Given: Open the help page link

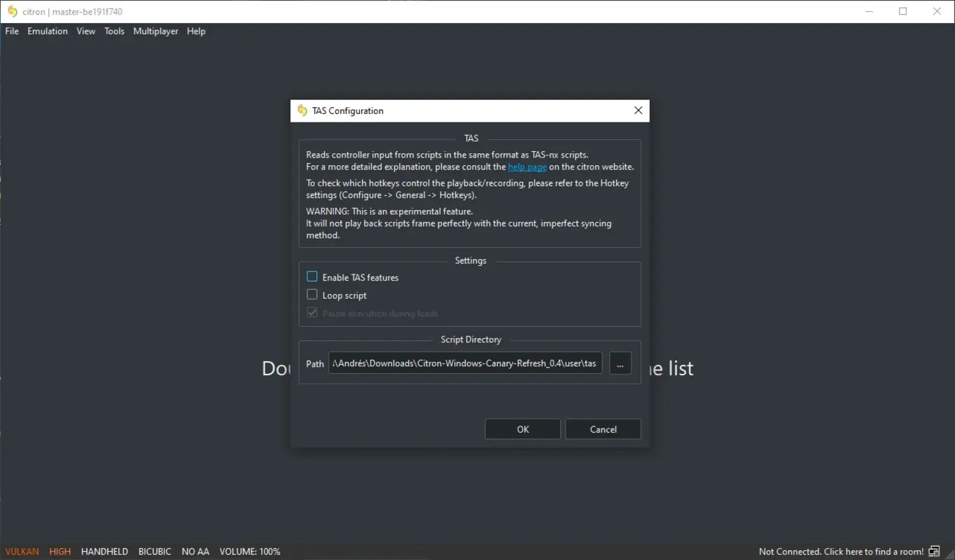Looking at the screenshot, I should (527, 167).
